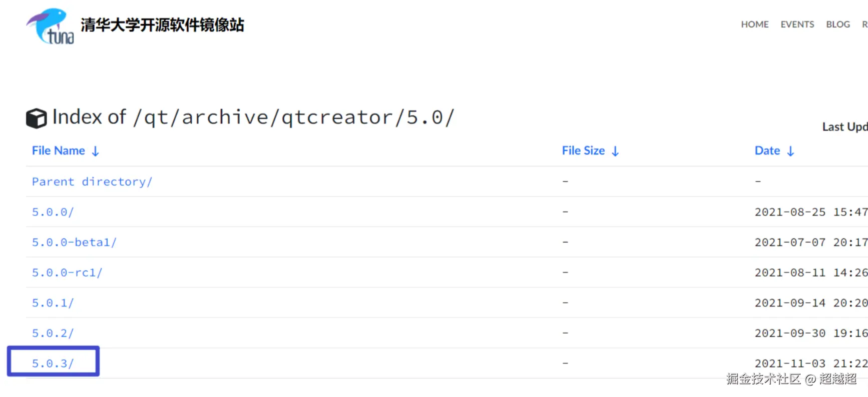The height and width of the screenshot is (397, 868).
Task: Open the 5.0.2/ folder
Action: tap(53, 333)
